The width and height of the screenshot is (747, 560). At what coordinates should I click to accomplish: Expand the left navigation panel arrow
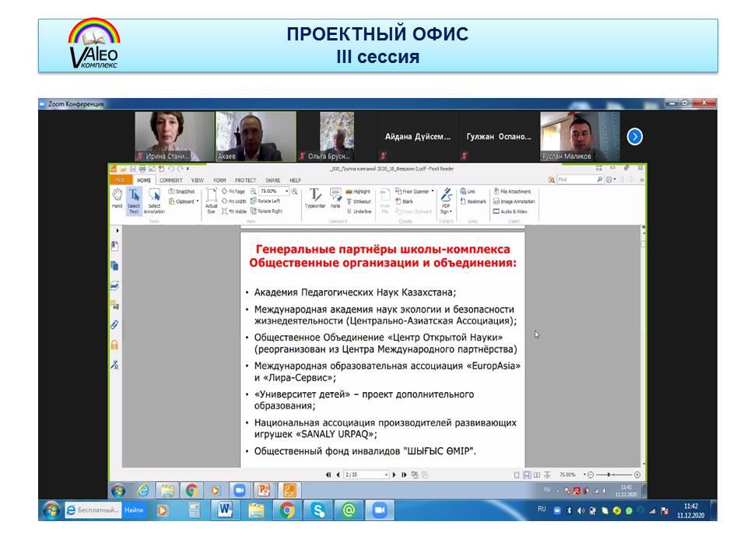tap(117, 231)
